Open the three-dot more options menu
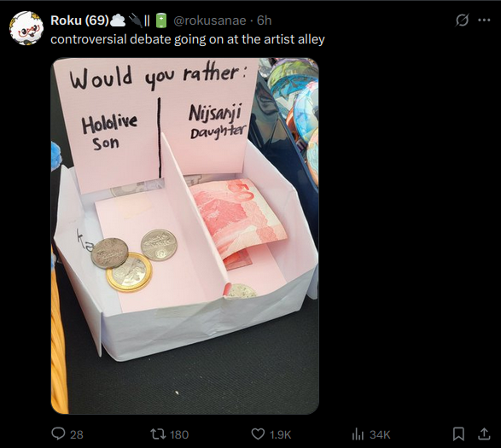 [x=484, y=20]
